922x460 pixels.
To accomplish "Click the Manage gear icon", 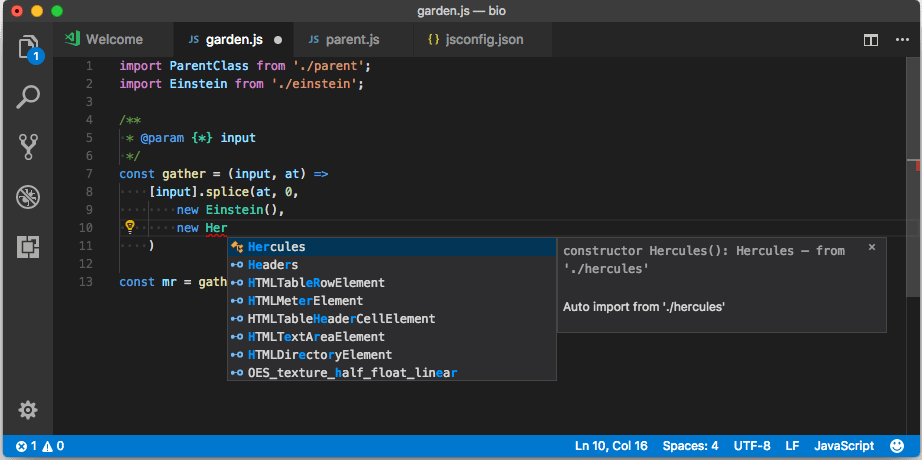I will click(x=28, y=410).
